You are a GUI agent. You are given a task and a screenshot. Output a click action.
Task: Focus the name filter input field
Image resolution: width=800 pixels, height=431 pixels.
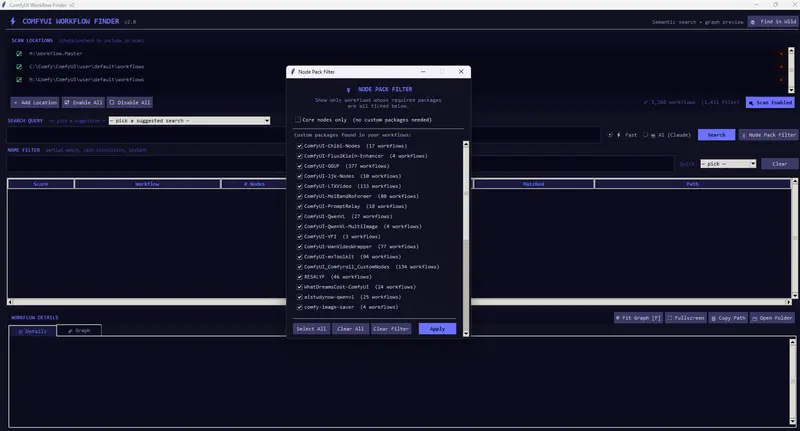[x=340, y=164]
